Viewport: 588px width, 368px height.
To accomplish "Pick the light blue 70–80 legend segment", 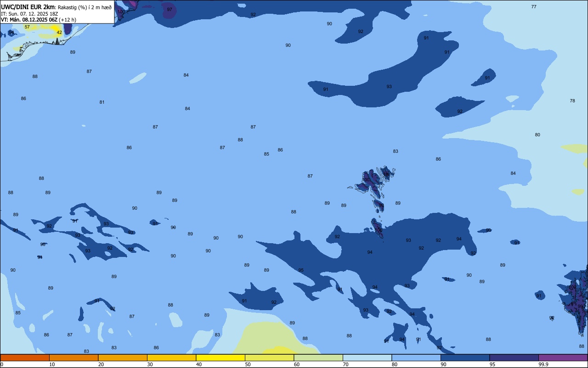I will coord(367,357).
